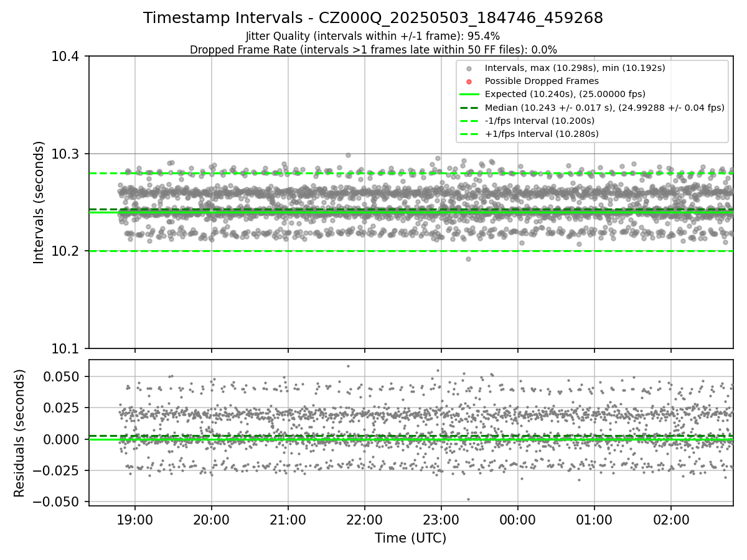Select the 'Dropped Frame Rate' subtitle line
747x560 pixels.
[373, 50]
